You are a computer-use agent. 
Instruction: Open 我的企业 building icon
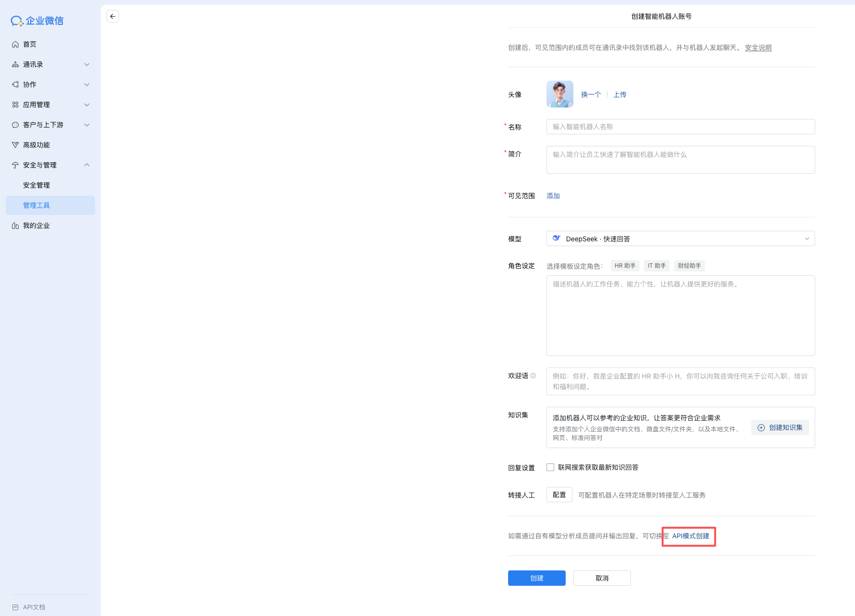[15, 225]
